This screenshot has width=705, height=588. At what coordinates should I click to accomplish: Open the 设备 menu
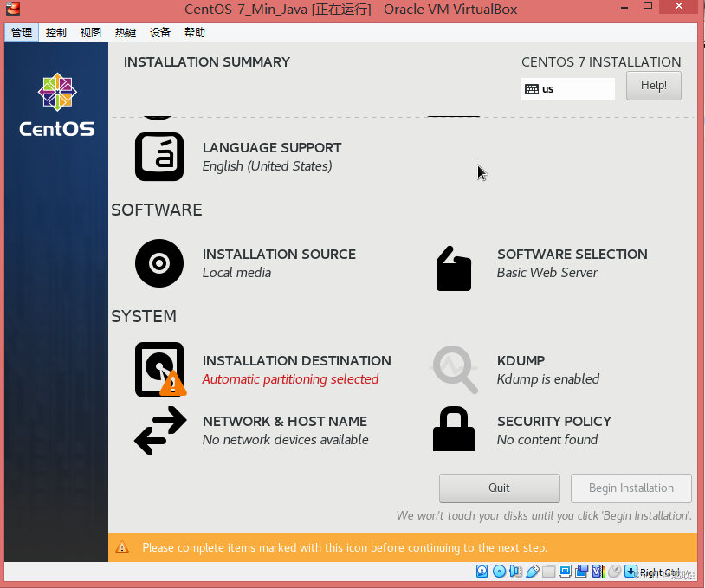tap(159, 32)
